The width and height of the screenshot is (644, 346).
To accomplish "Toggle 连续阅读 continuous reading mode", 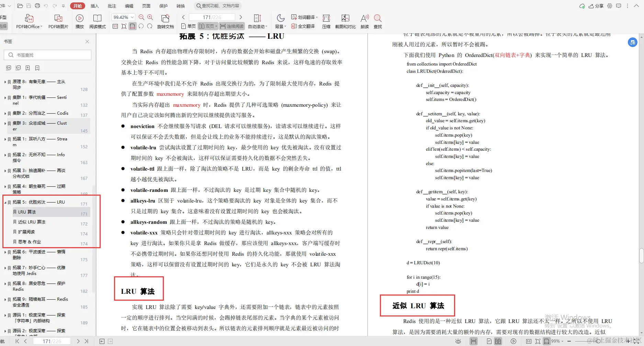I will [x=232, y=26].
